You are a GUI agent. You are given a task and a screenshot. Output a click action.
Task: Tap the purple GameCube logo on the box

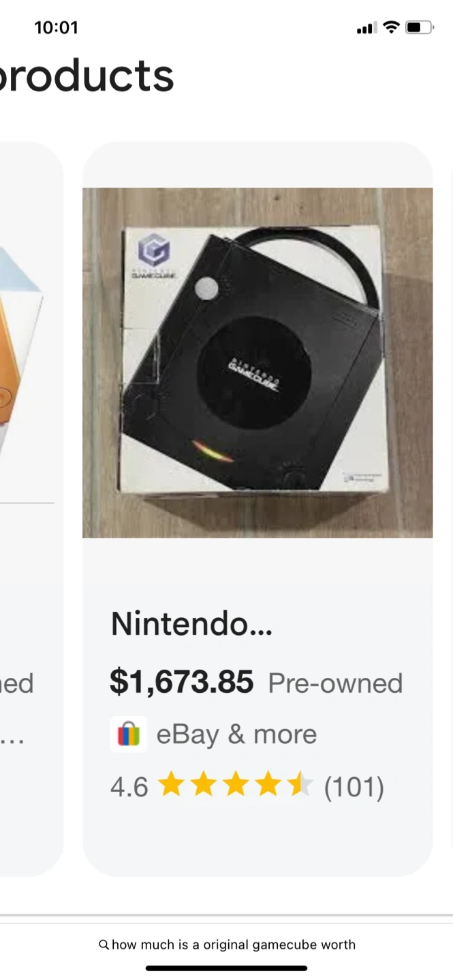coord(154,250)
